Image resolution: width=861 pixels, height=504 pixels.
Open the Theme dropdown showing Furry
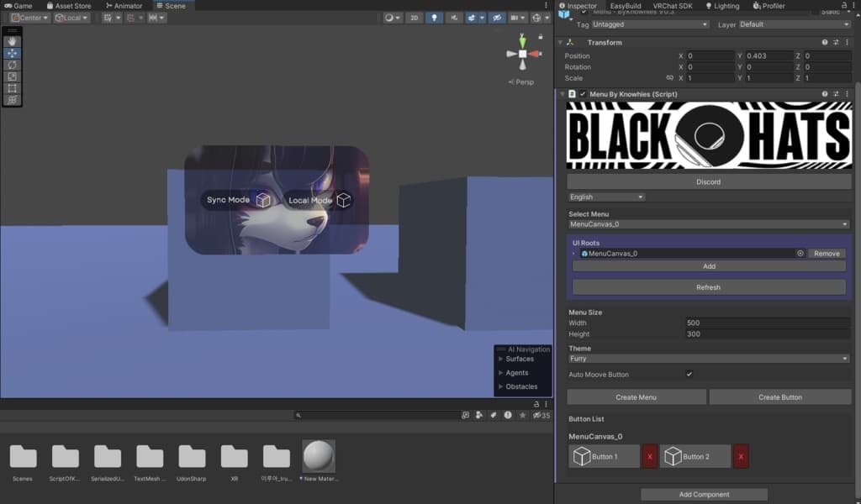(709, 359)
